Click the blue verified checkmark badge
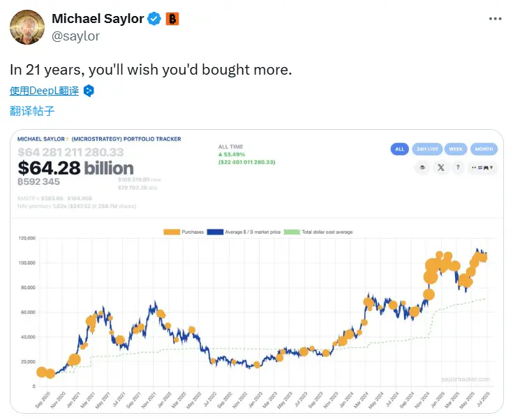This screenshot has width=513, height=420. 154,20
